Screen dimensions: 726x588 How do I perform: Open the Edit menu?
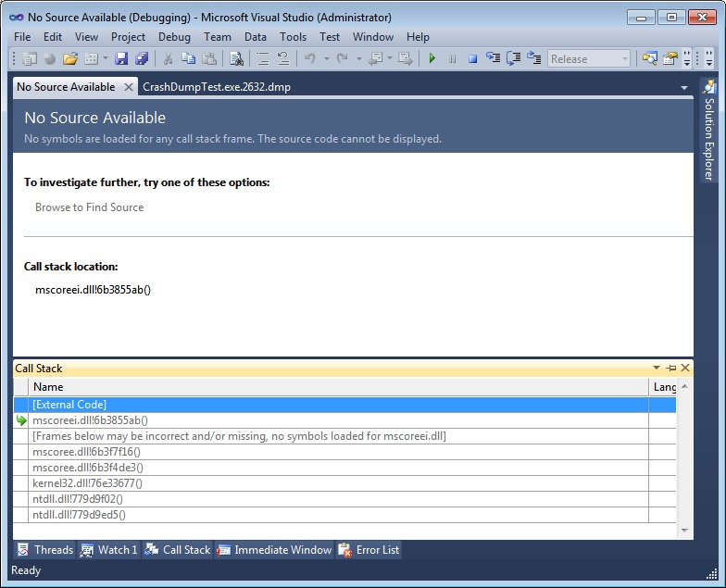[x=53, y=37]
